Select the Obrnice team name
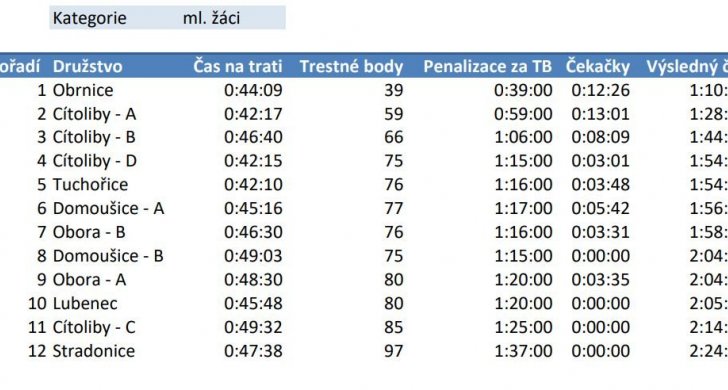 (x=83, y=90)
